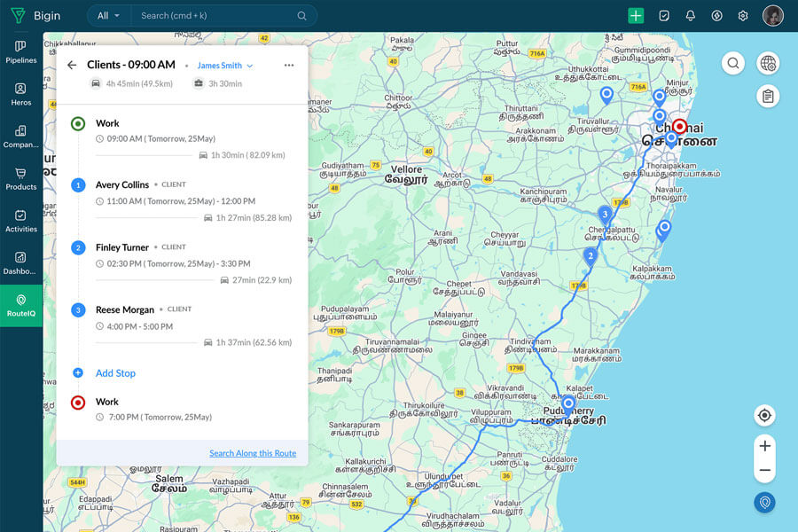798x532 pixels.
Task: Click the Add Stop plus icon
Action: (x=78, y=372)
